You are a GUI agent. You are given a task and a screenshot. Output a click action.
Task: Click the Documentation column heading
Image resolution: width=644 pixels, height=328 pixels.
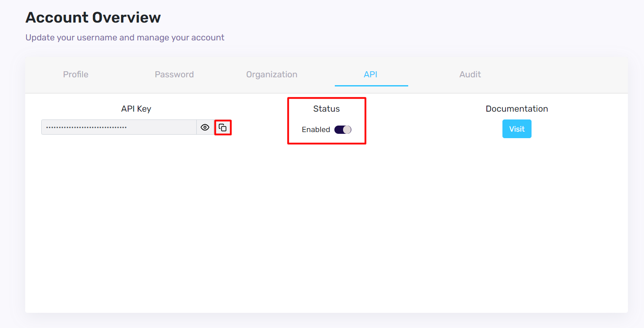tap(516, 109)
